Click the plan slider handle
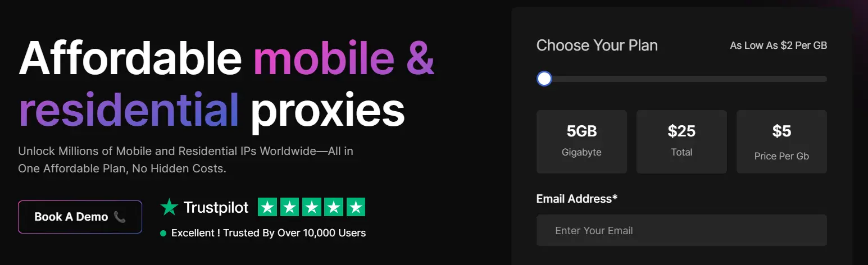The width and height of the screenshot is (868, 265). coord(544,79)
